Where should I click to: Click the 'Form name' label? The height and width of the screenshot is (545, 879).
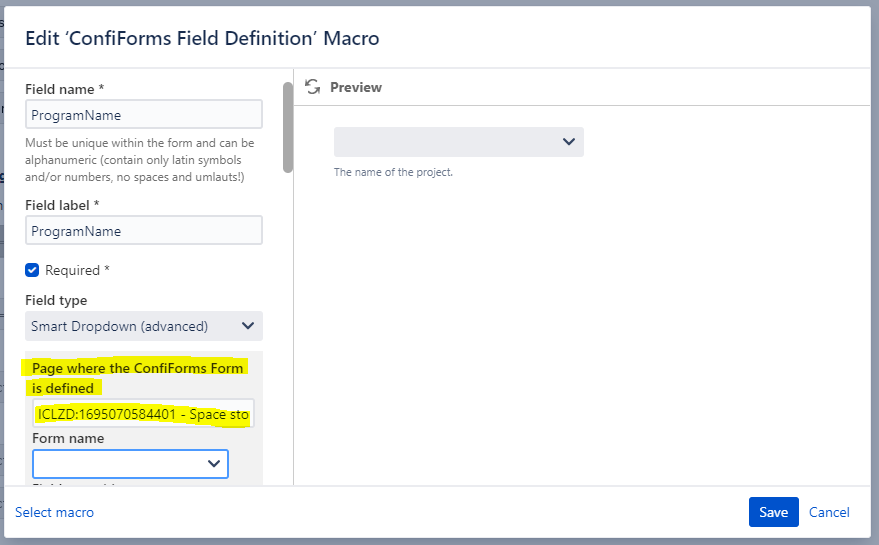pyautogui.click(x=68, y=438)
